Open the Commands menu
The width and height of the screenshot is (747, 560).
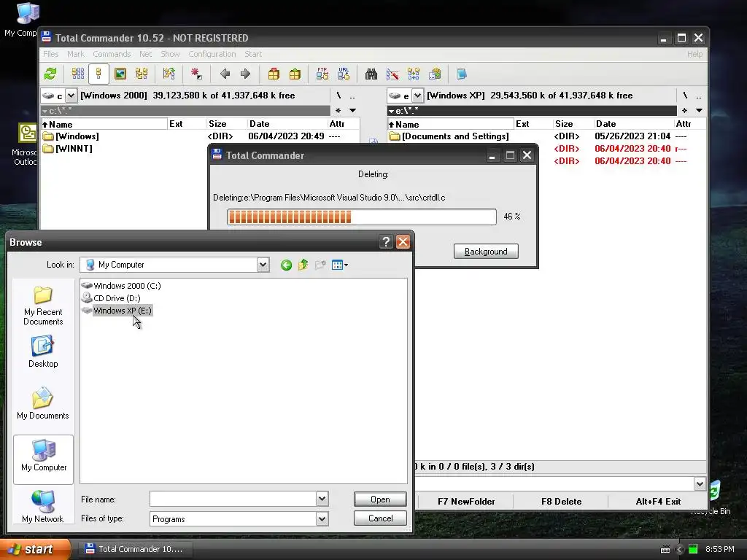click(112, 54)
